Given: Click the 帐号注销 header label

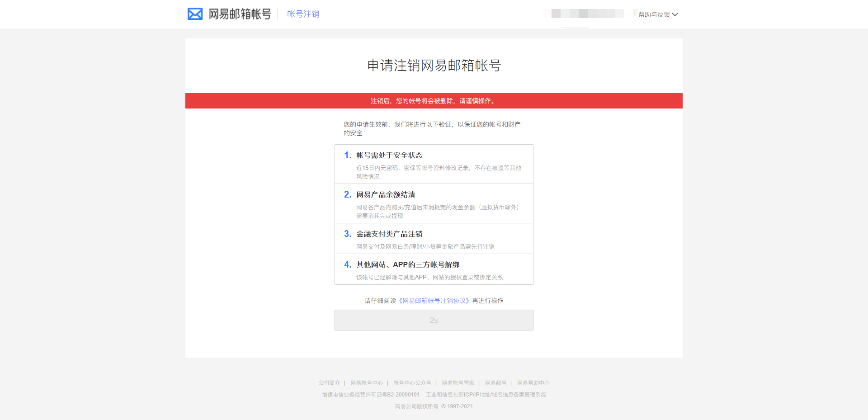Looking at the screenshot, I should click(303, 14).
